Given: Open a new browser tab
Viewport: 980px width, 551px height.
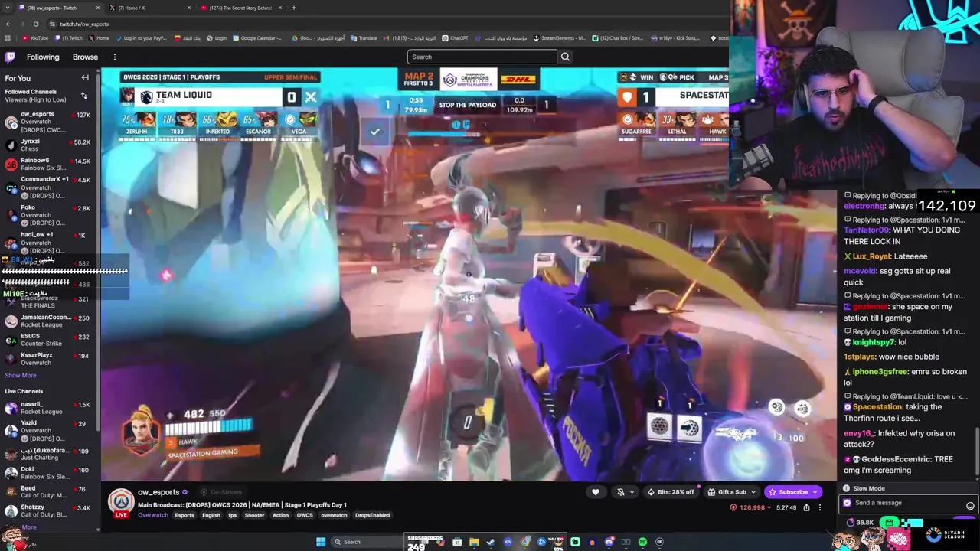Looking at the screenshot, I should pos(294,8).
